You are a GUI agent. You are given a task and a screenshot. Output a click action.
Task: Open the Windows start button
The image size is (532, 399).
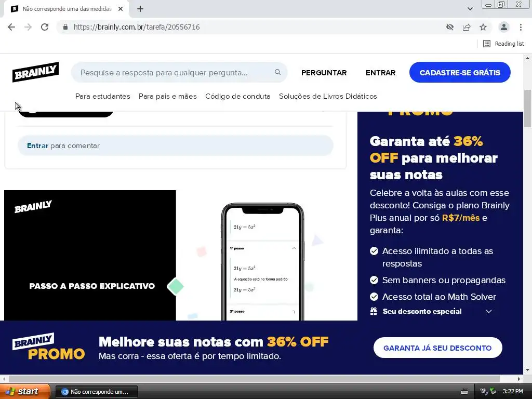coord(24,392)
